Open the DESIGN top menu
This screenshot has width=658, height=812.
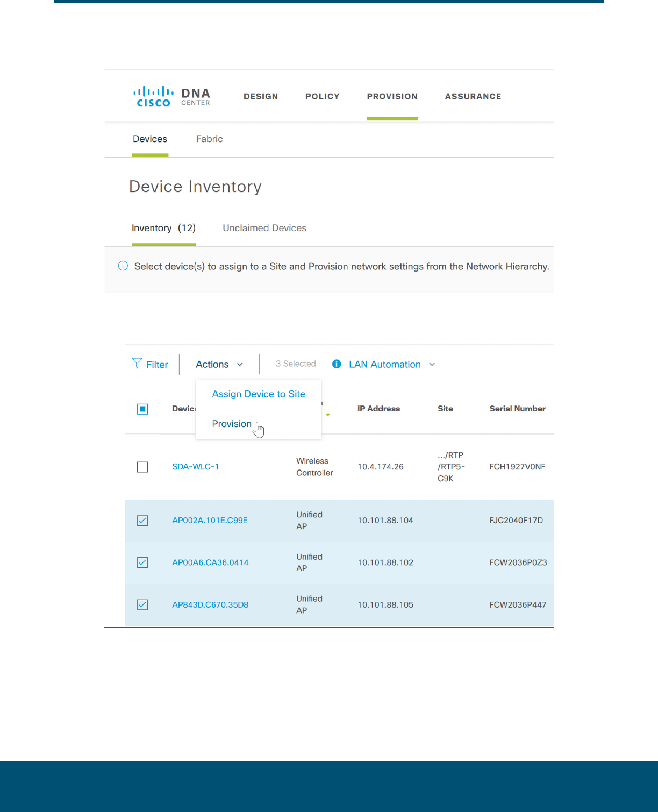click(261, 96)
